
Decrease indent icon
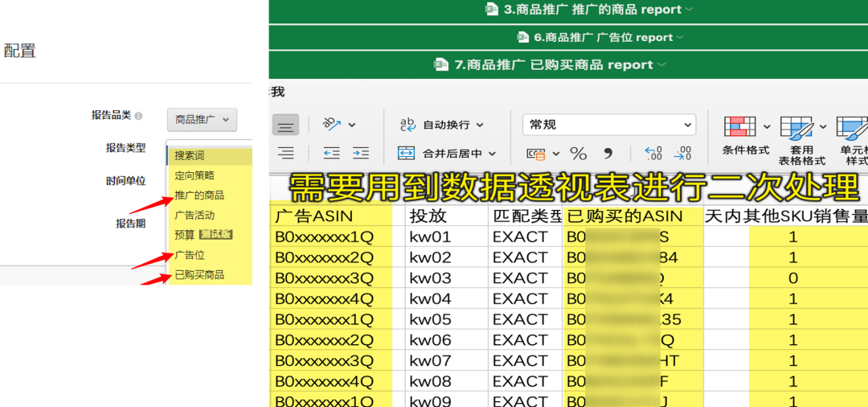[332, 154]
